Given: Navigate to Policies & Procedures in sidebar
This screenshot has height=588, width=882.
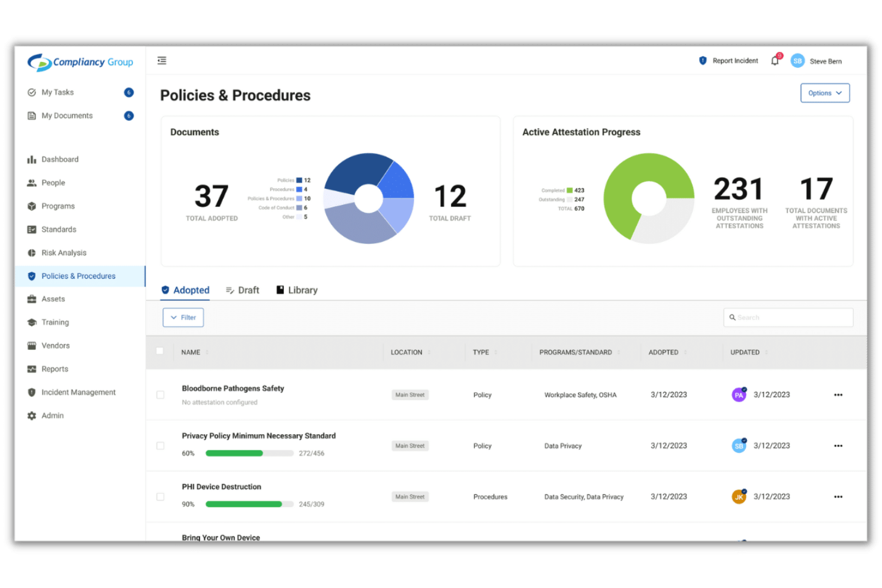Looking at the screenshot, I should click(79, 276).
